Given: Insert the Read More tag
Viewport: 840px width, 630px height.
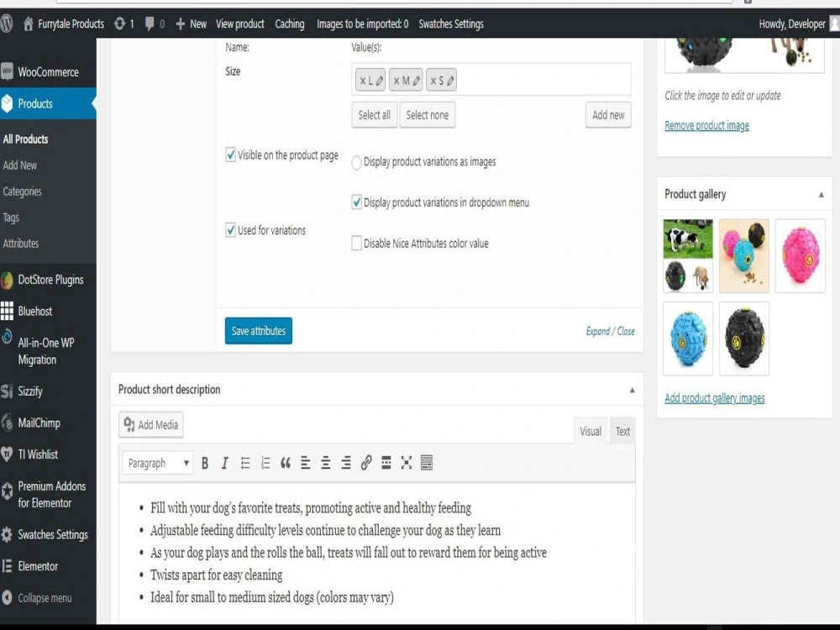Looking at the screenshot, I should click(386, 463).
